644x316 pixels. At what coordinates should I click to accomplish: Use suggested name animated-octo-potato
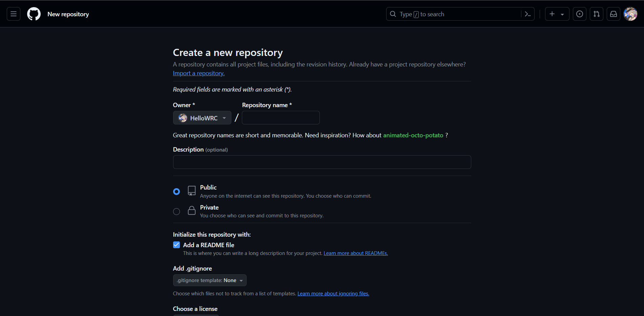[413, 135]
